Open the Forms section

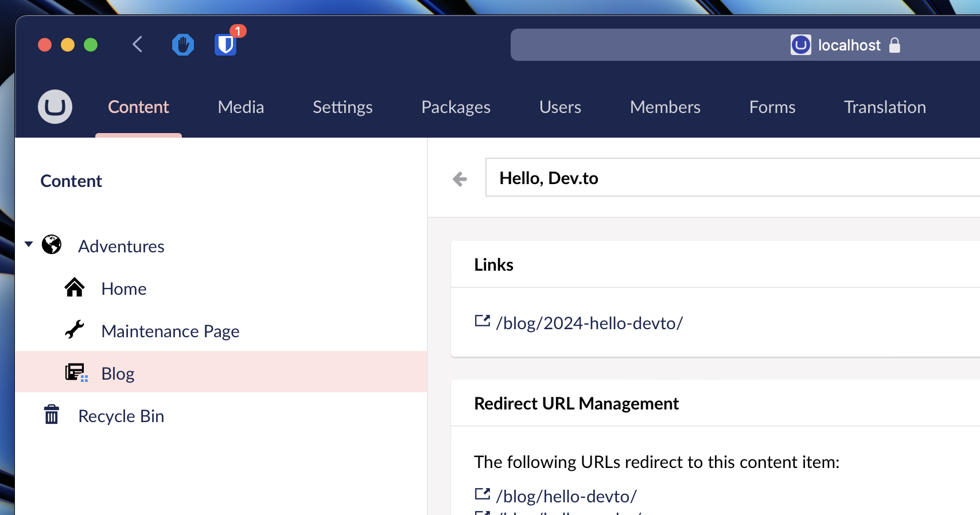772,107
